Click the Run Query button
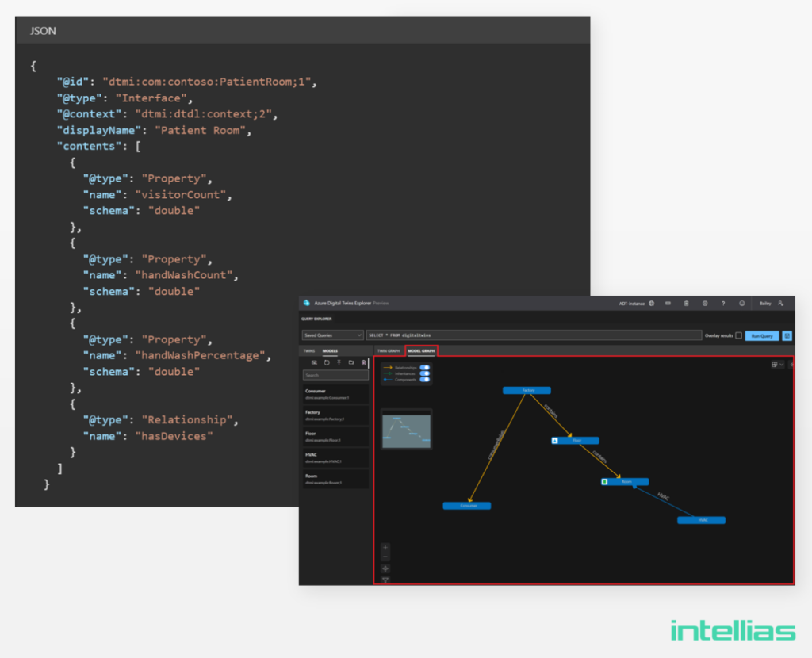This screenshot has height=658, width=812. 761,335
